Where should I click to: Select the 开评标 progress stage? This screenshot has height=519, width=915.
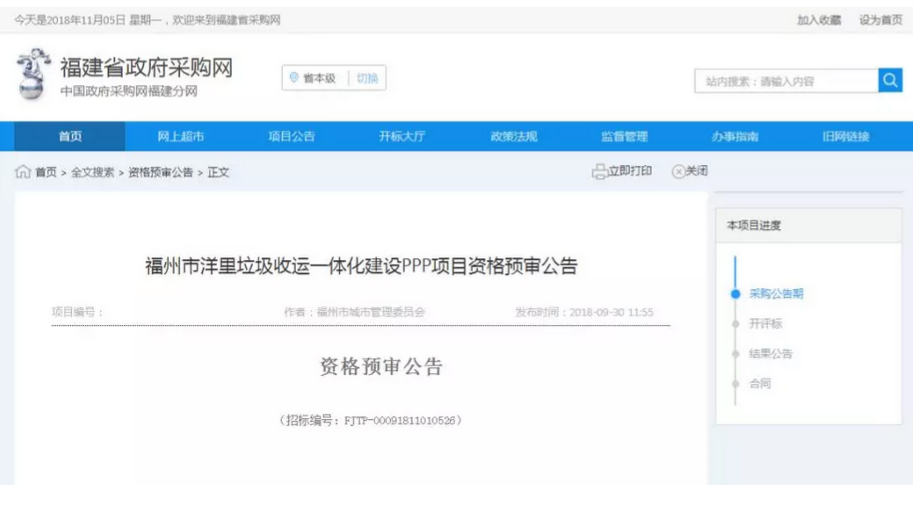pyautogui.click(x=765, y=324)
